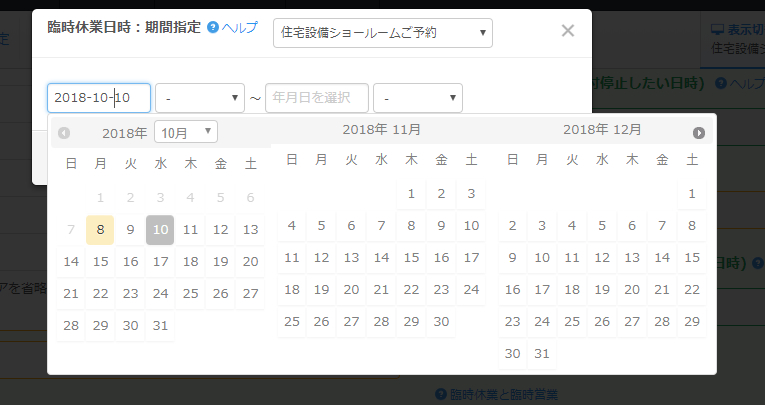Select October 31 in the calendar
The width and height of the screenshot is (765, 405).
(160, 326)
